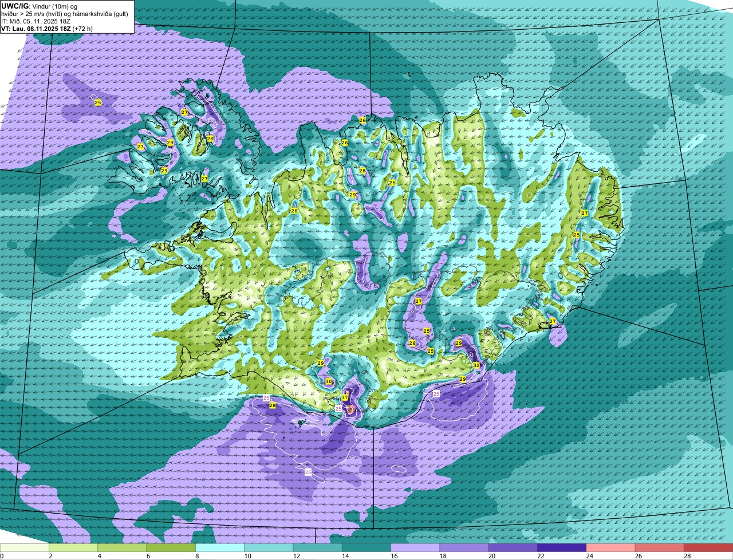Select the 18–20 m/s purple legend swatch
Viewport: 733px width, 560px height.
pyautogui.click(x=464, y=548)
